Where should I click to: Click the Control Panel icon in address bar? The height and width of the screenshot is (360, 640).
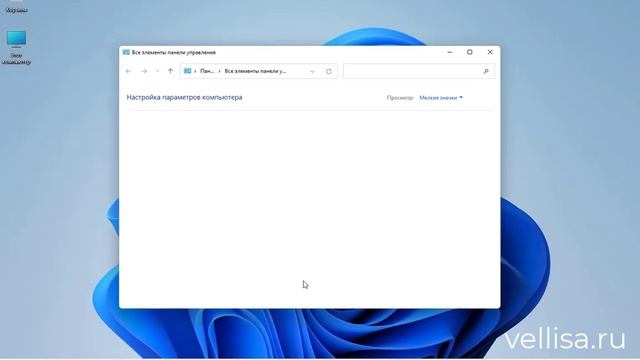tap(187, 71)
